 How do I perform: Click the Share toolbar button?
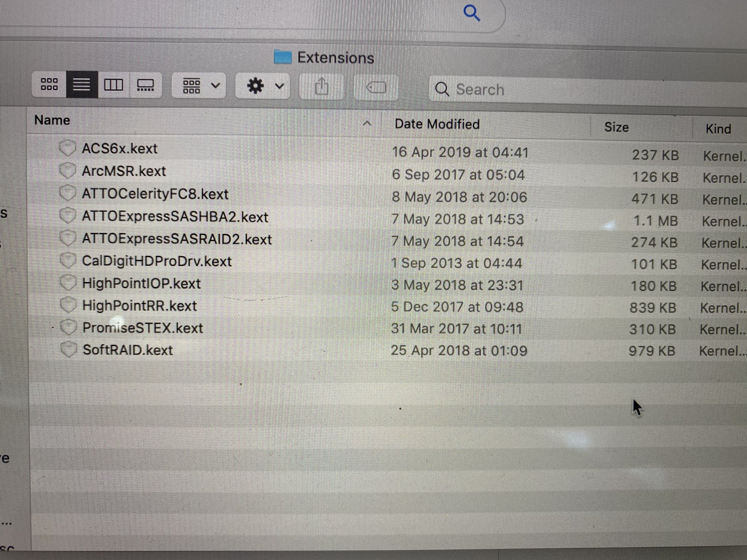(322, 87)
